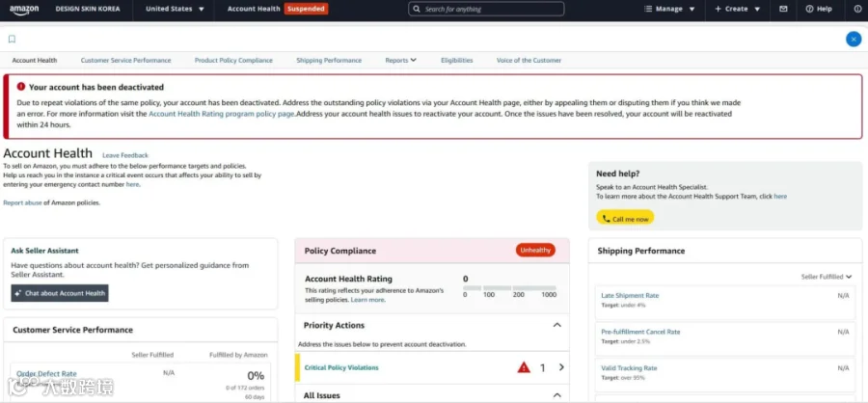Open the Order Defect Rate link
Viewport: 868px width, 403px height.
(x=46, y=374)
